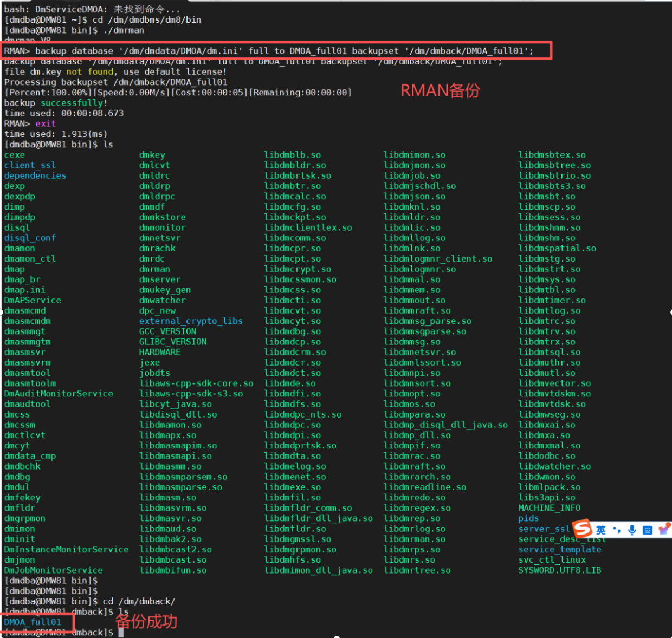The image size is (672, 638).
Task: Select the 'dminit' executable name
Action: click(20, 539)
